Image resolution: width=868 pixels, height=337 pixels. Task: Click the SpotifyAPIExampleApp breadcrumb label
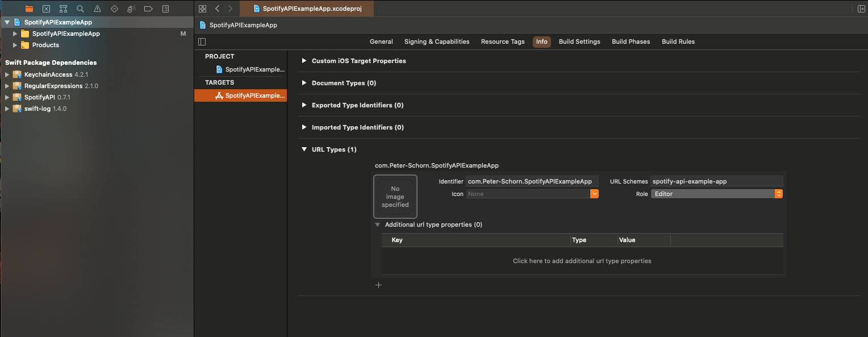[x=243, y=25]
